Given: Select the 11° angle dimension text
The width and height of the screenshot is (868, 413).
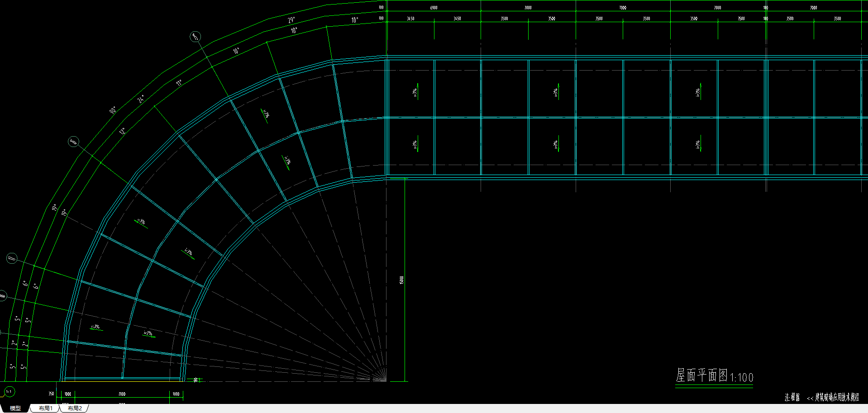Looking at the screenshot, I should 179,83.
